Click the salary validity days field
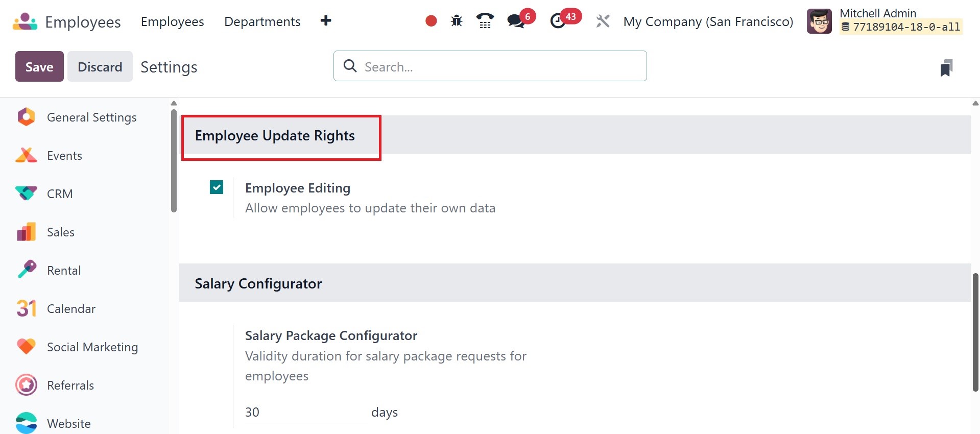This screenshot has height=434, width=980. click(305, 412)
